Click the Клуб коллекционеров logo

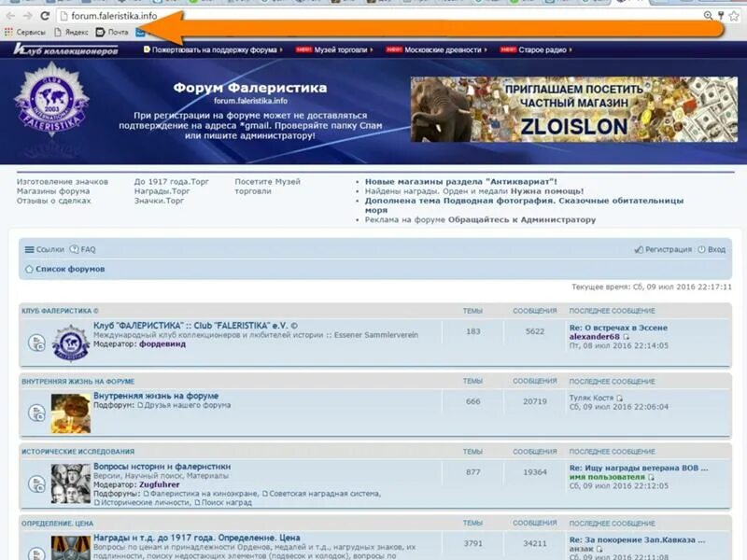coord(65,49)
